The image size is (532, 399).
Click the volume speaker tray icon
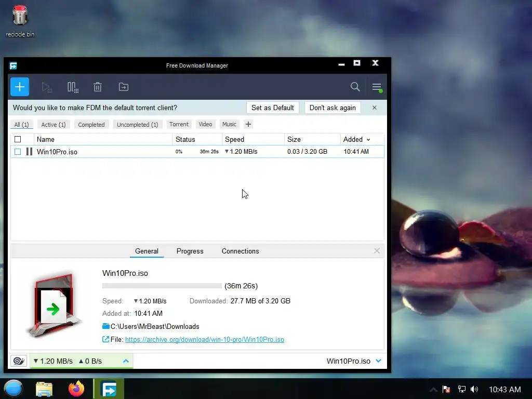[x=474, y=389]
